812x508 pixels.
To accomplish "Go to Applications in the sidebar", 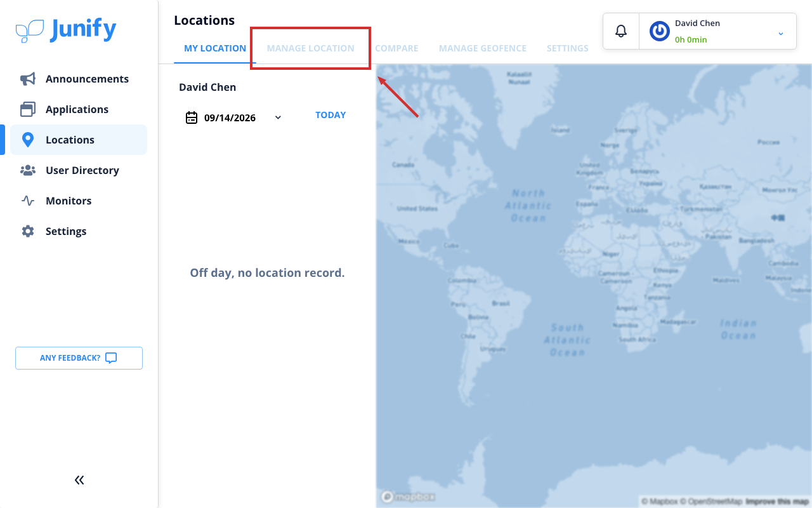I will [79, 109].
